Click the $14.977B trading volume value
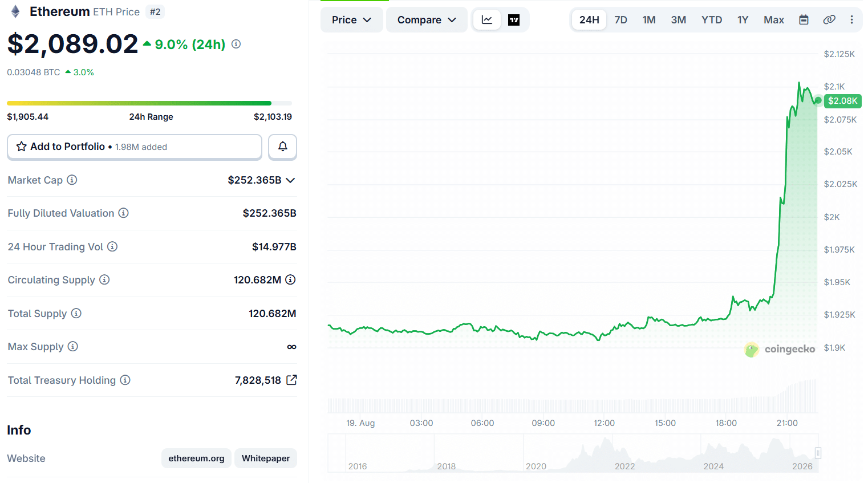868x483 pixels. point(274,247)
